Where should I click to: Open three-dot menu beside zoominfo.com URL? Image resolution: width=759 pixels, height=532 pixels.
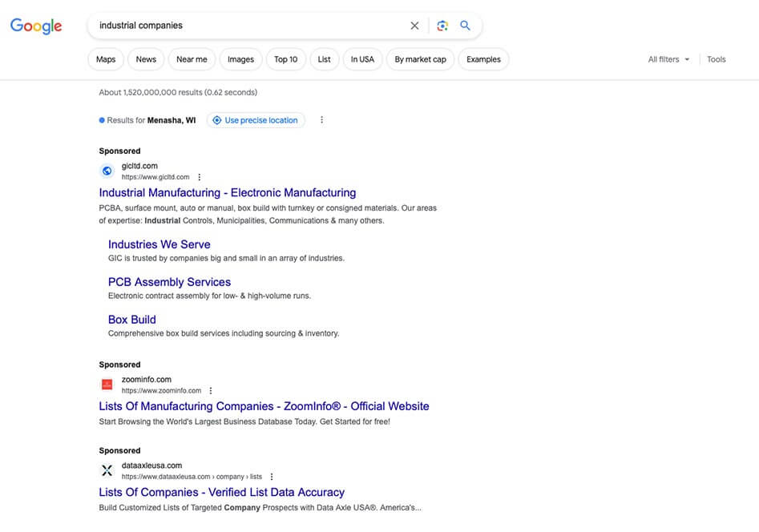[x=211, y=391]
